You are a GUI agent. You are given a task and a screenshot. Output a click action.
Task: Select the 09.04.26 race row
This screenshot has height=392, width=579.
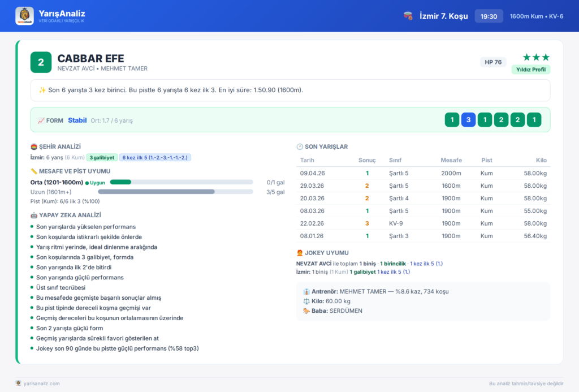423,173
